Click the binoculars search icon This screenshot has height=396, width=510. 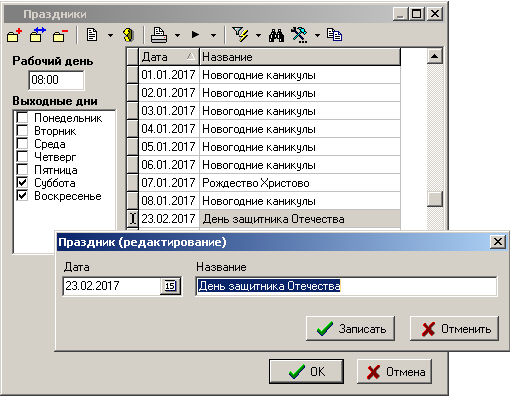click(276, 35)
